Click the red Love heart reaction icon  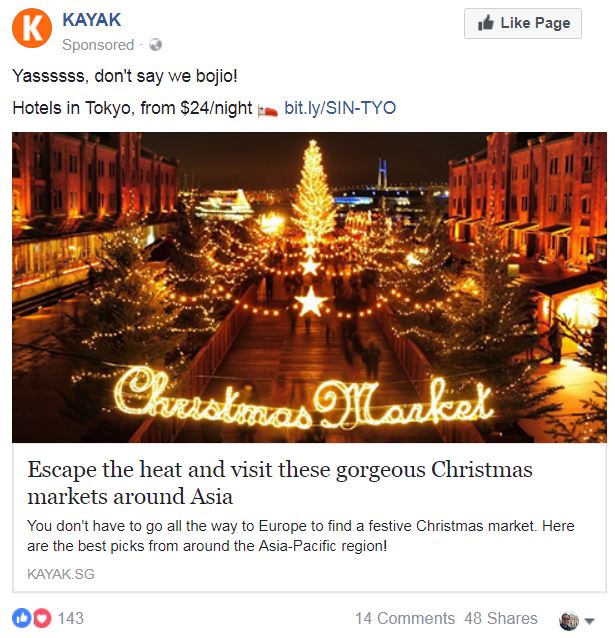click(42, 618)
